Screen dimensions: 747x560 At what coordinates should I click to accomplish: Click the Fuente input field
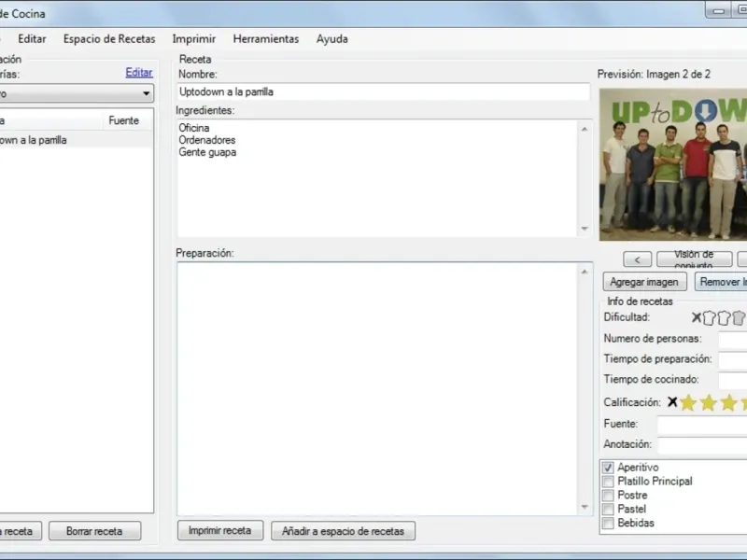tap(702, 425)
